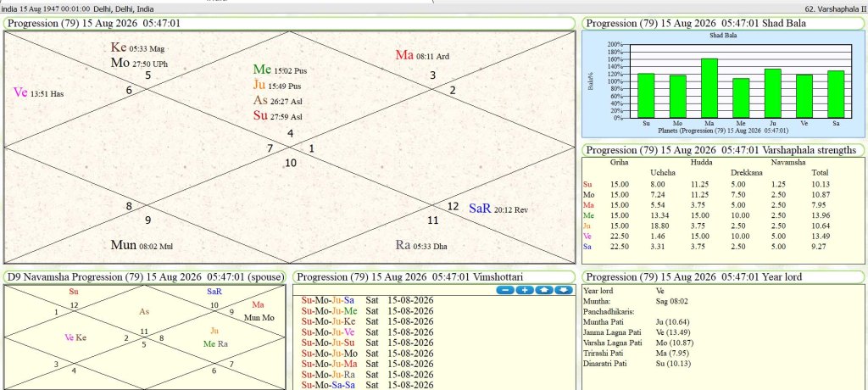Click Dinaratri Pati value Su (10.13)
This screenshot has width=868, height=390.
click(x=672, y=364)
